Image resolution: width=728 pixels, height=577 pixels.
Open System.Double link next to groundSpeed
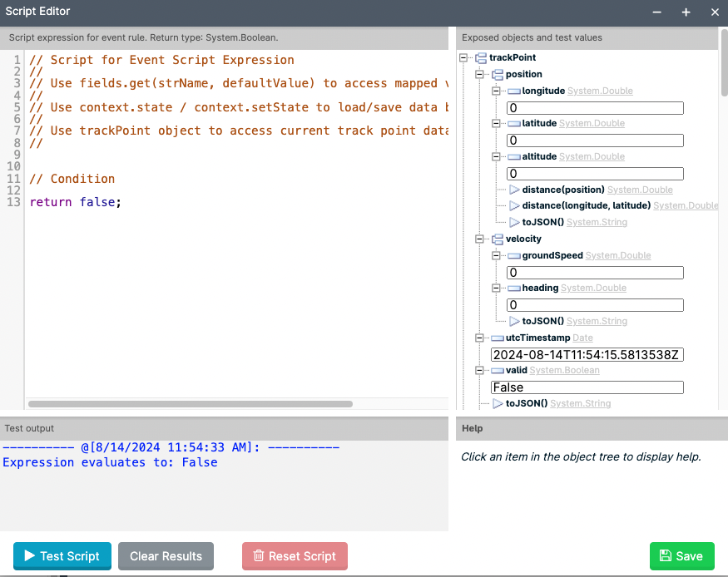pos(618,255)
